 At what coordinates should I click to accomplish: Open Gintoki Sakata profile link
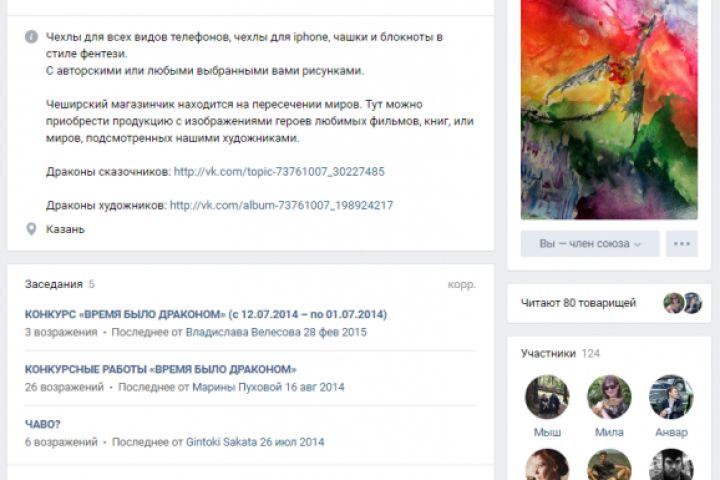[x=221, y=442]
